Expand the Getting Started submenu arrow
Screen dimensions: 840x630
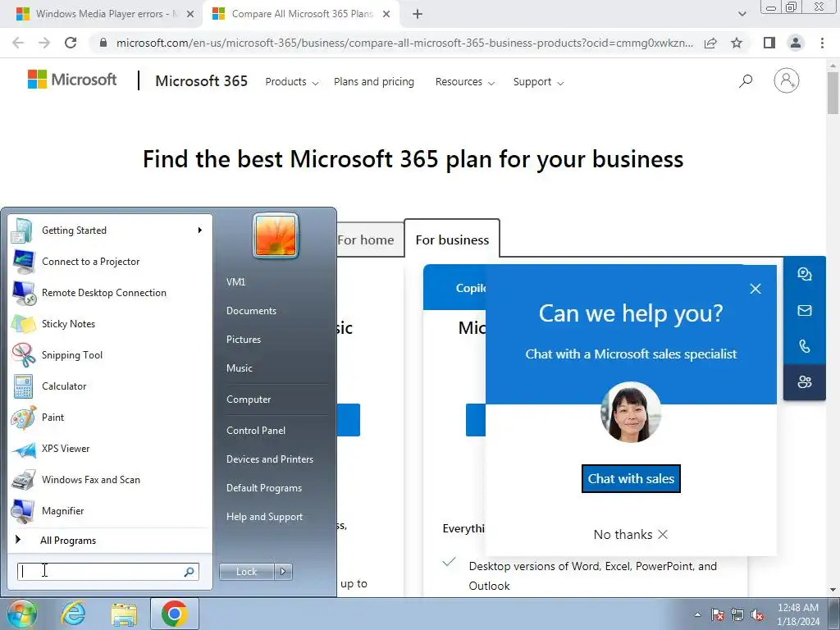[x=200, y=231]
